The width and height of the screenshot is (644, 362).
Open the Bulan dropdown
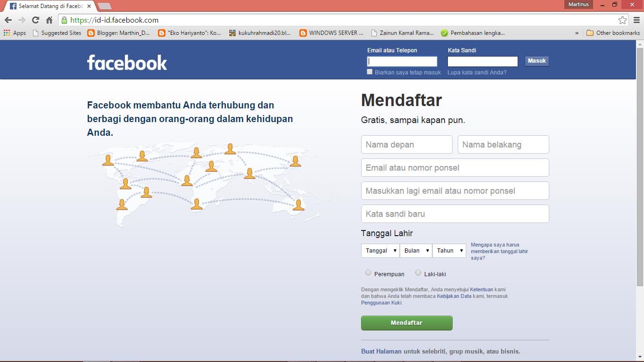click(416, 251)
